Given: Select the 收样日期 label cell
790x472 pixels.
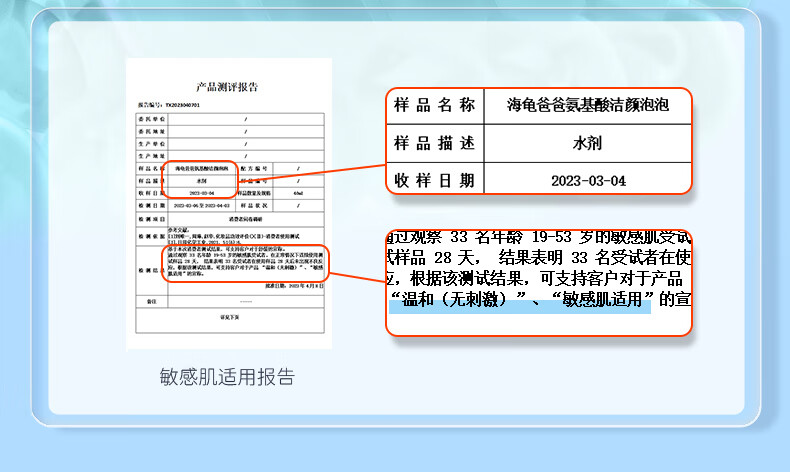Looking at the screenshot, I should (434, 180).
